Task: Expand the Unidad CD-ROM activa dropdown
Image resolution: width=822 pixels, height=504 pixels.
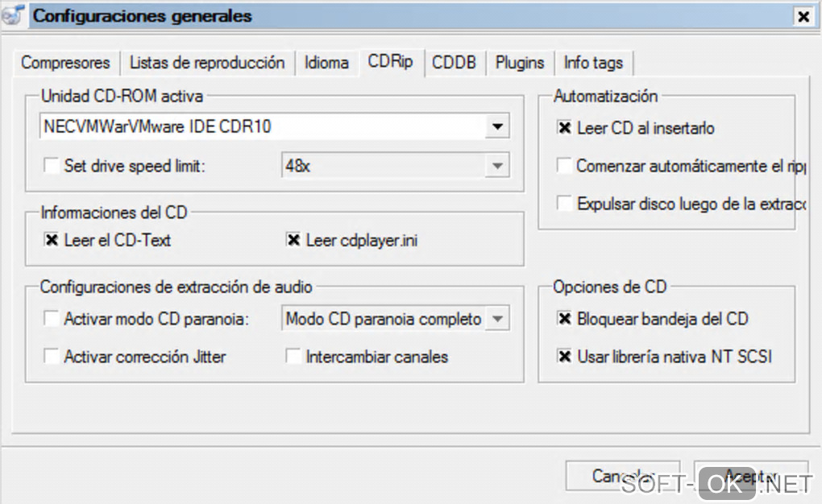Action: tap(497, 126)
